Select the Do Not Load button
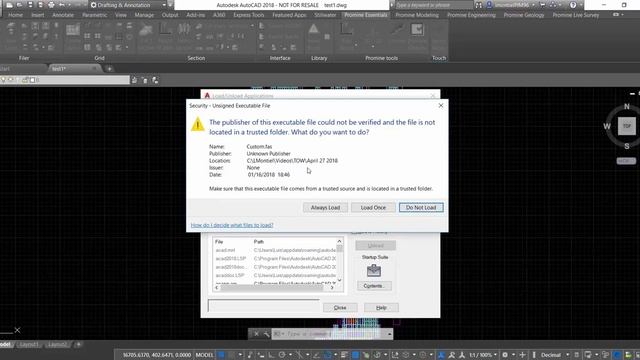Screen dimensions: 640x360 421,207
